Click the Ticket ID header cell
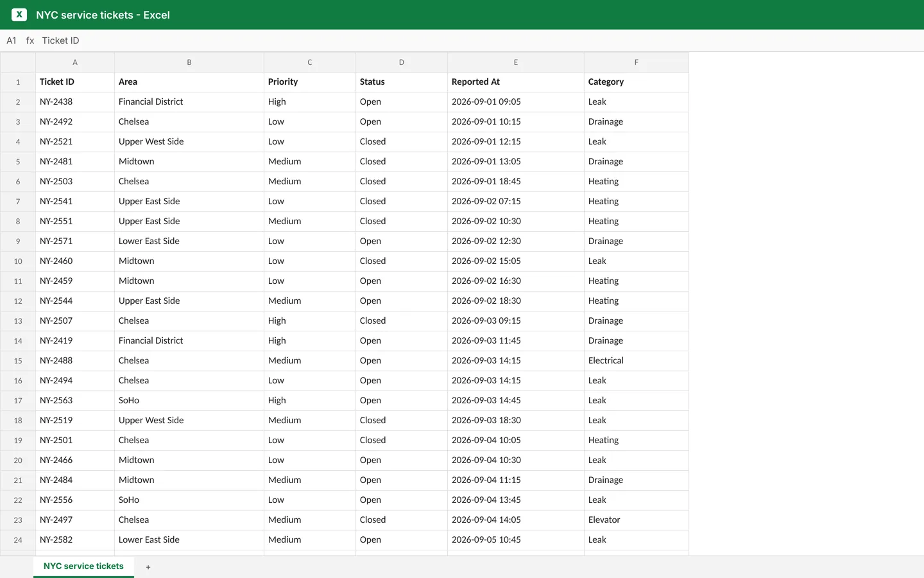Viewport: 924px width, 578px height. pyautogui.click(x=75, y=82)
